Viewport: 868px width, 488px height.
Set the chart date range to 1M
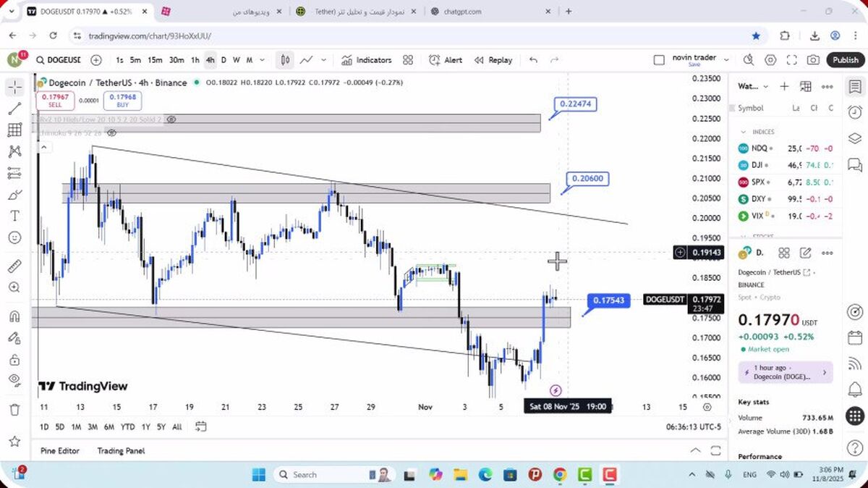(76, 426)
